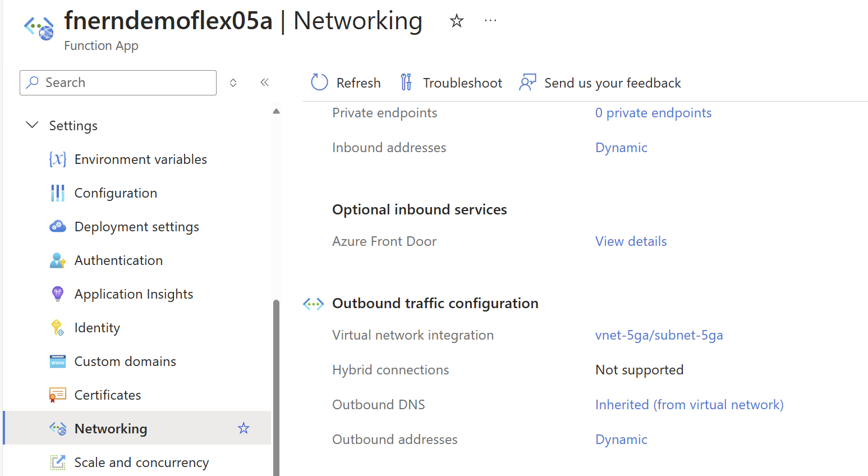The width and height of the screenshot is (868, 476).
Task: Open Deployment settings cloud icon
Action: coord(58,226)
